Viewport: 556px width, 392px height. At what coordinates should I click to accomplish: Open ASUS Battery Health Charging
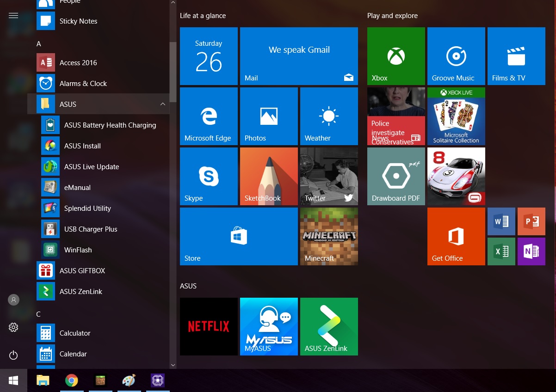coord(99,125)
